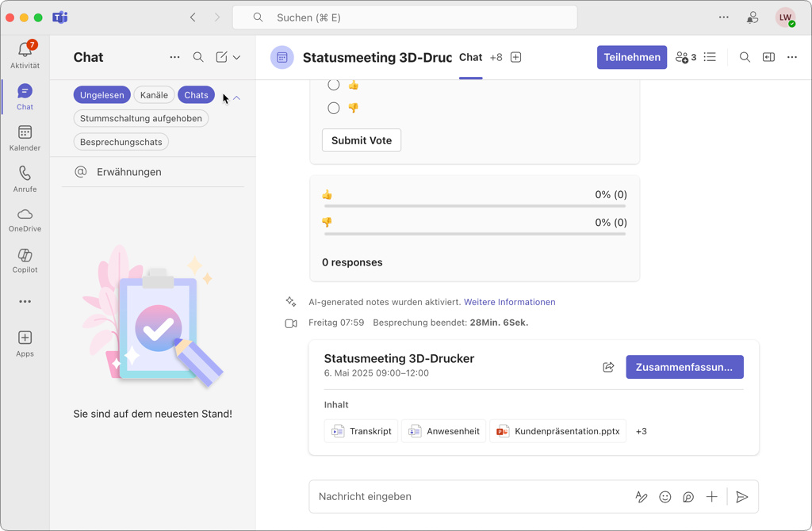
Task: Open new chat dropdown arrow
Action: 236,57
